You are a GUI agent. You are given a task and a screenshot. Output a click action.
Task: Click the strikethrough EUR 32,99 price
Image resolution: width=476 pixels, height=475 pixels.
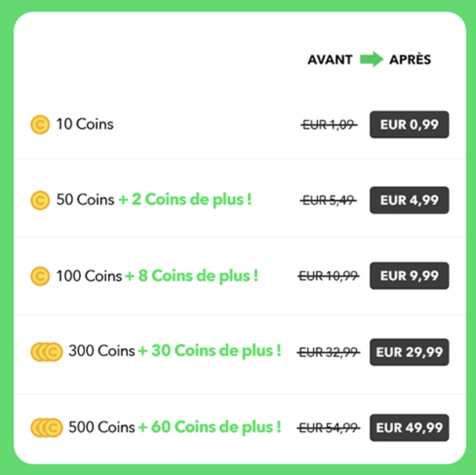point(328,352)
